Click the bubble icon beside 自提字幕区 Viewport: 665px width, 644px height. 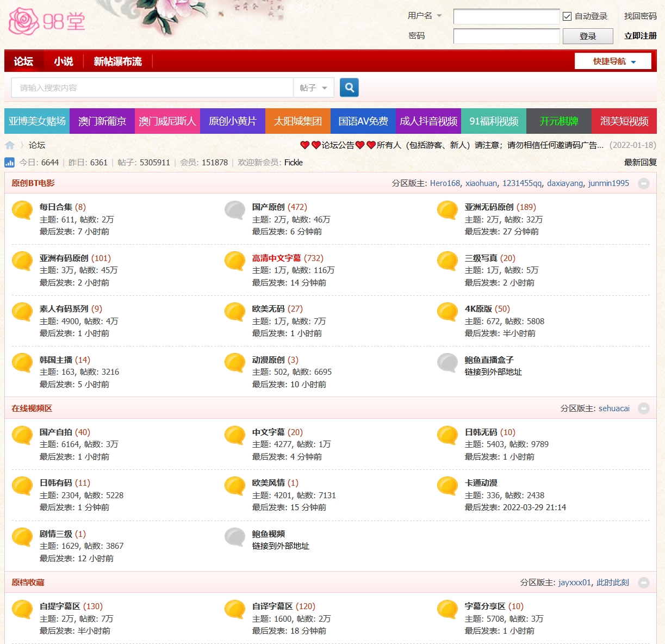pos(22,609)
